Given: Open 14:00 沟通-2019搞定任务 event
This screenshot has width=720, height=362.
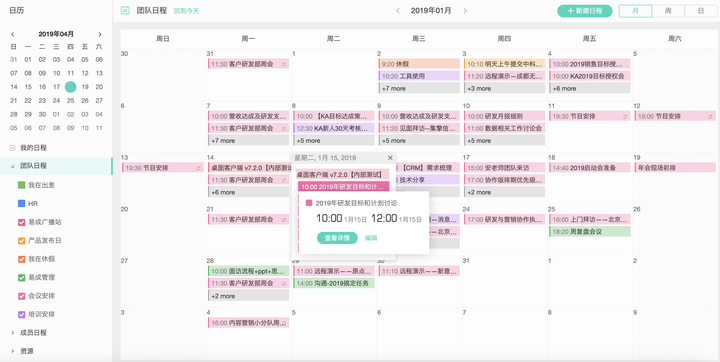Looking at the screenshot, I should tap(334, 283).
